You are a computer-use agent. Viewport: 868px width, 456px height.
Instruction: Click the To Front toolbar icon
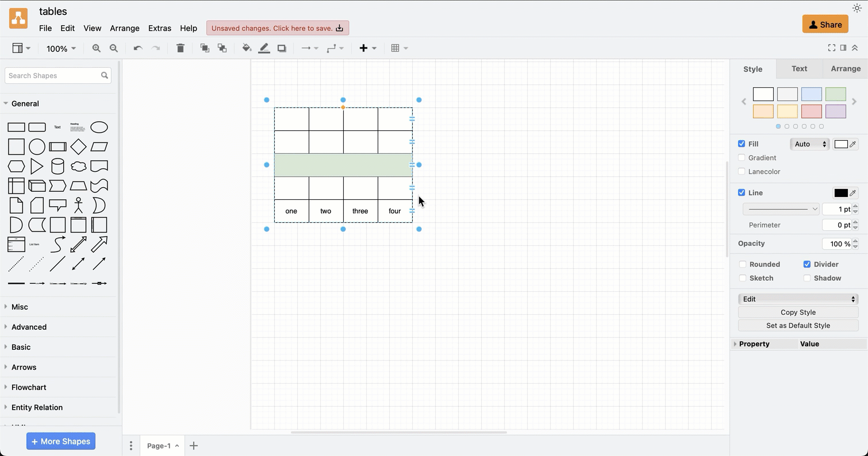(x=205, y=48)
